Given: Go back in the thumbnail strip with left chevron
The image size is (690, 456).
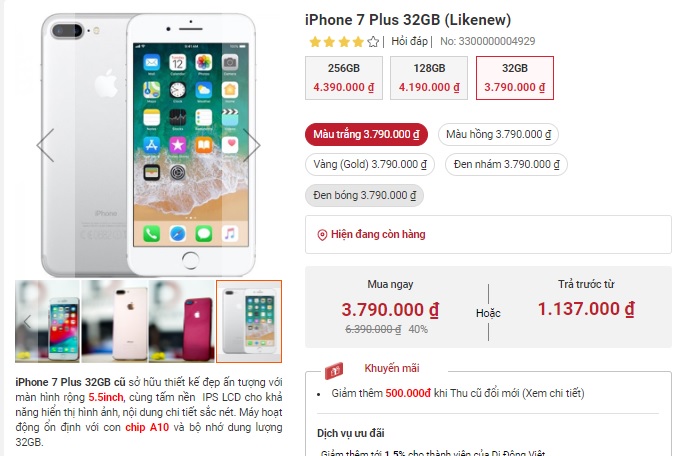Looking at the screenshot, I should [x=27, y=322].
